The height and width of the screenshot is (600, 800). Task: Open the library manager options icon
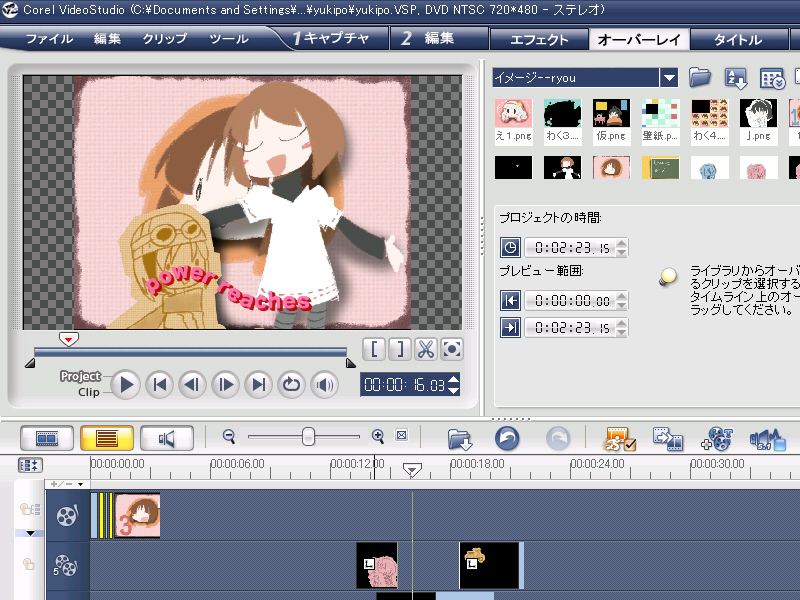pos(772,79)
